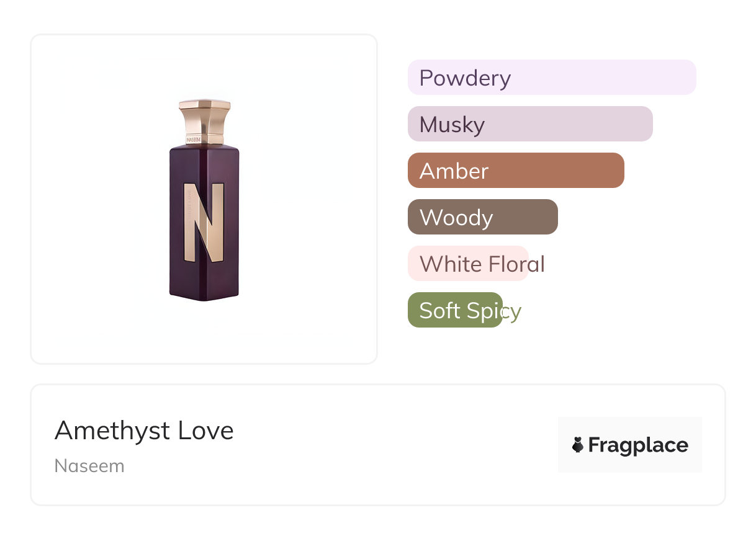
Task: Open the Naseem brand name link
Action: pyautogui.click(x=89, y=466)
